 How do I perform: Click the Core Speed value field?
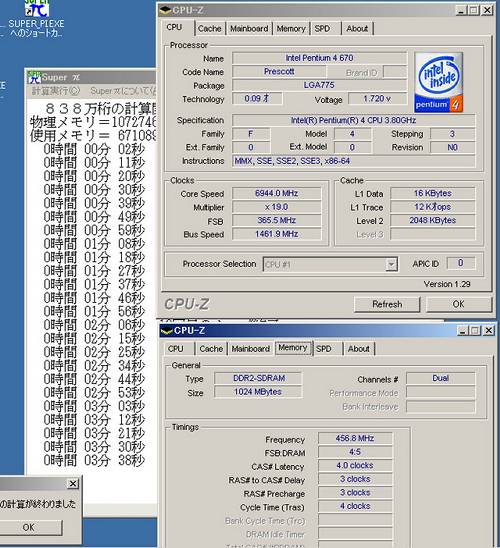click(x=276, y=193)
